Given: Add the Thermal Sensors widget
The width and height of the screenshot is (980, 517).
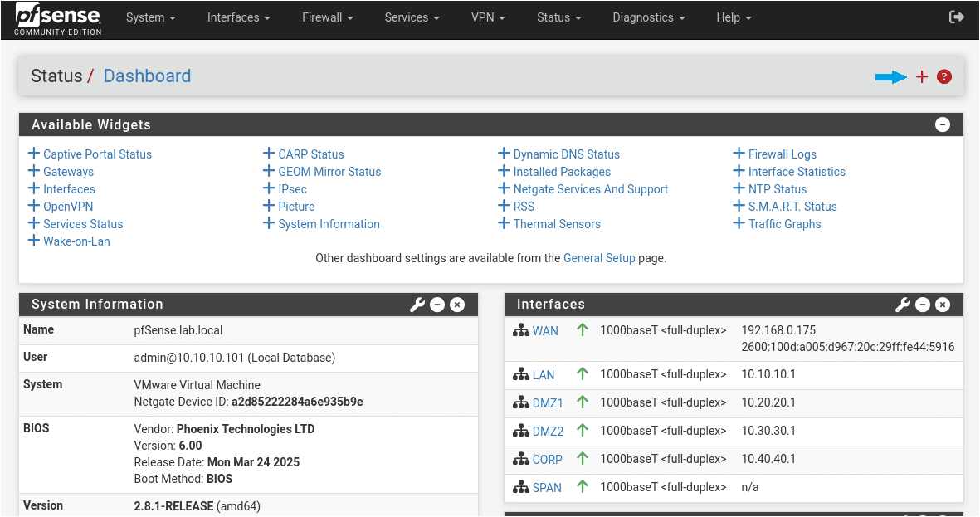Looking at the screenshot, I should point(549,224).
